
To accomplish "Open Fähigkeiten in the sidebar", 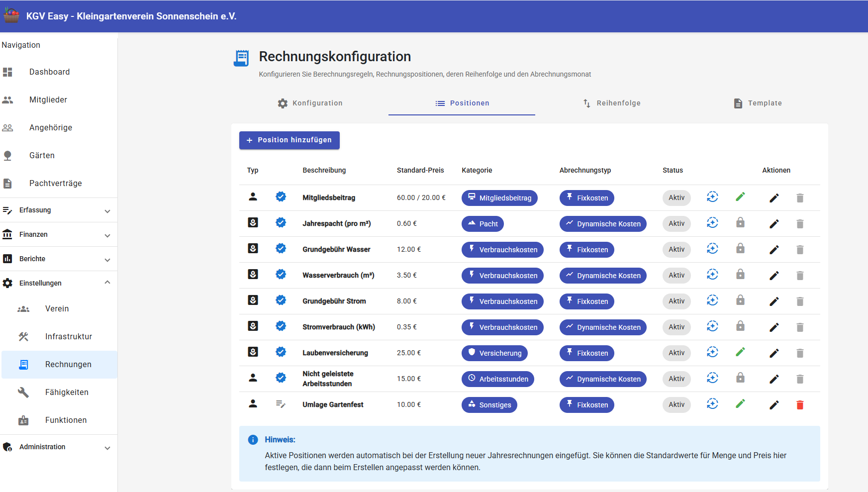I will point(60,393).
